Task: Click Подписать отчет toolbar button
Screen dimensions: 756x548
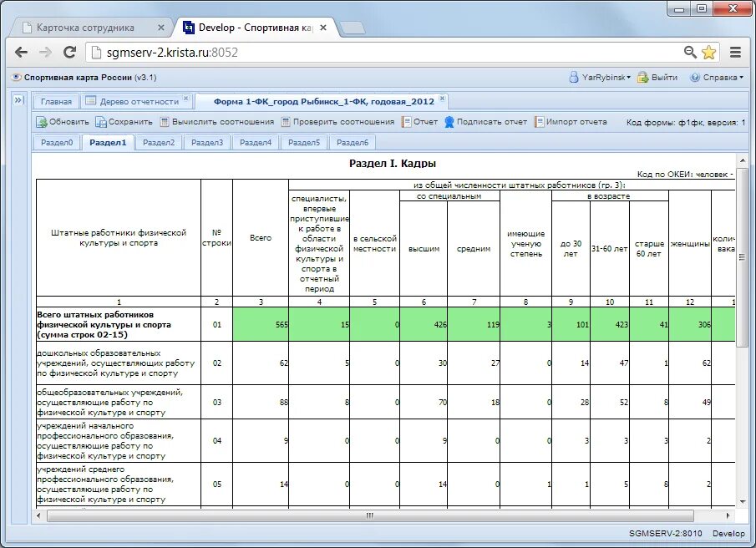Action: (485, 122)
